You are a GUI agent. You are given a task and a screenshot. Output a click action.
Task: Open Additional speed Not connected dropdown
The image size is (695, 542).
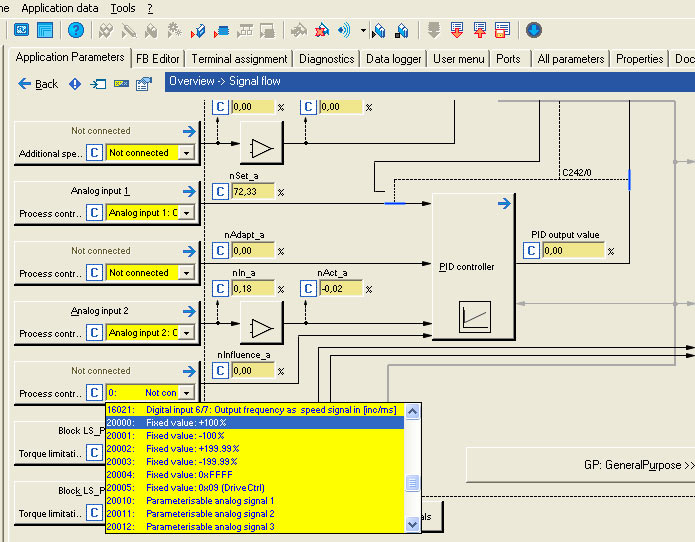pyautogui.click(x=186, y=153)
